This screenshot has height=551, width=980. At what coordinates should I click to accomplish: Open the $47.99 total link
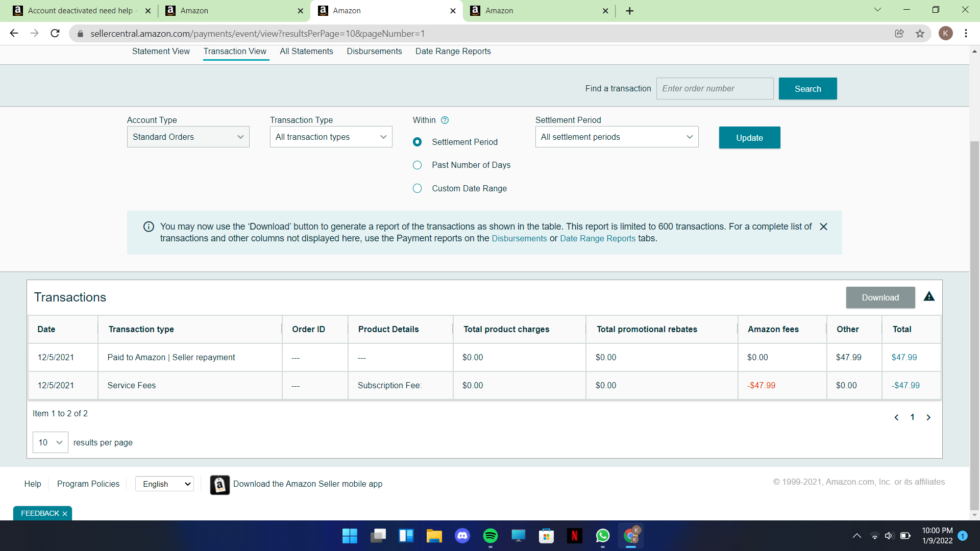click(904, 357)
